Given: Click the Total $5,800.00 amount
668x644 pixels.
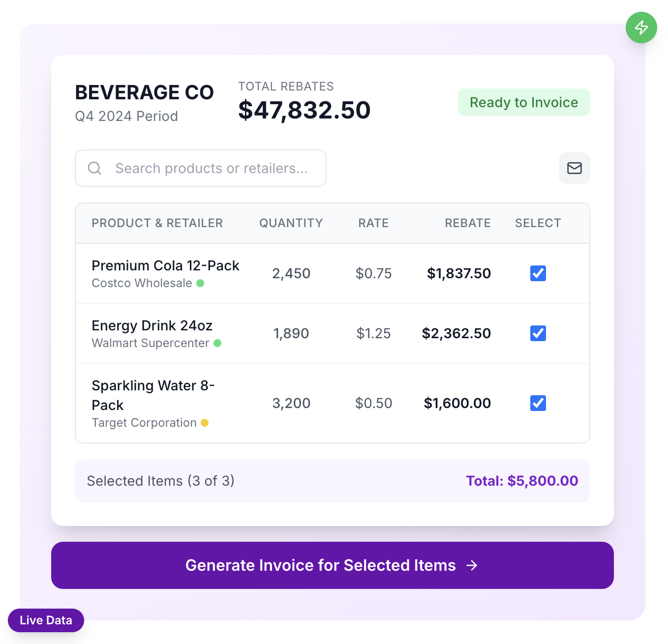Looking at the screenshot, I should coord(522,481).
